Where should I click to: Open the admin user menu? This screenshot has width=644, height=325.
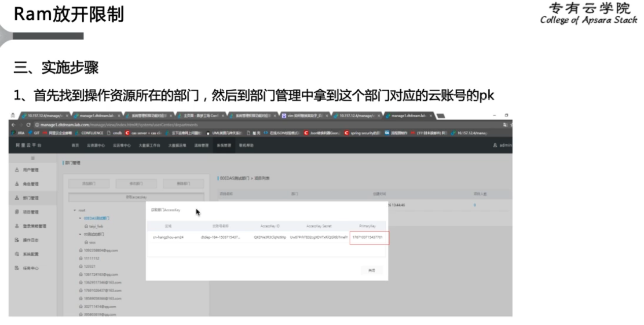[502, 146]
